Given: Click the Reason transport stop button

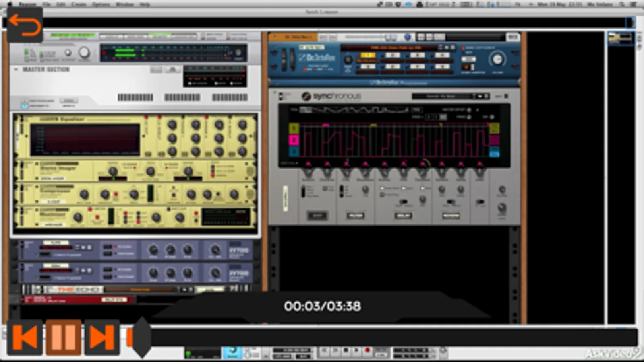Looking at the screenshot, I should tap(346, 351).
